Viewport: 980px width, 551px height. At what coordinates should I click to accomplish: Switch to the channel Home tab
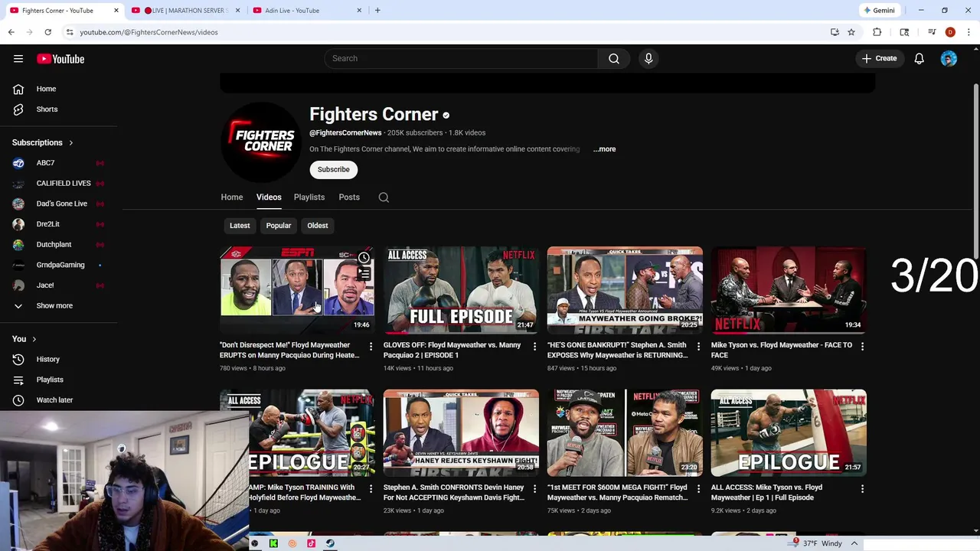click(x=232, y=197)
